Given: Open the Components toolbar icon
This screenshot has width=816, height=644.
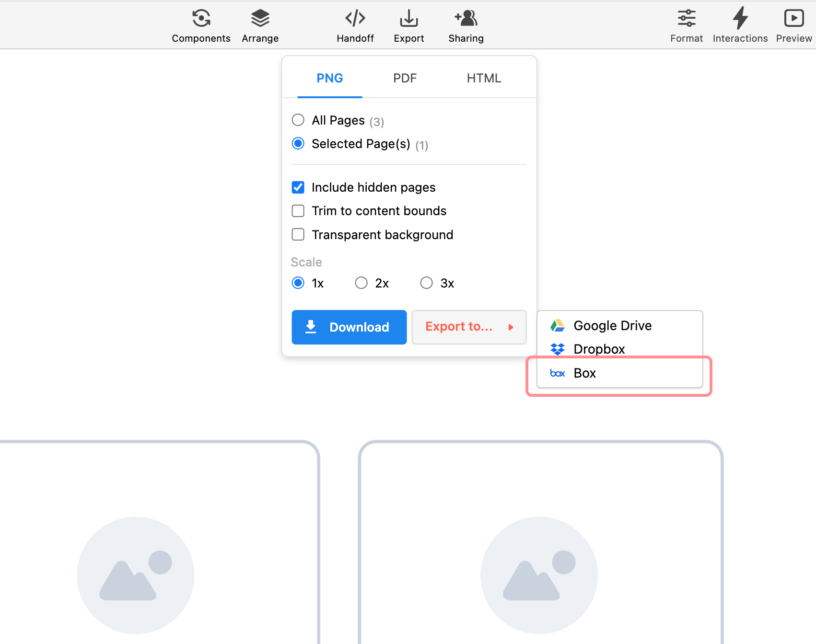Looking at the screenshot, I should pyautogui.click(x=201, y=19).
